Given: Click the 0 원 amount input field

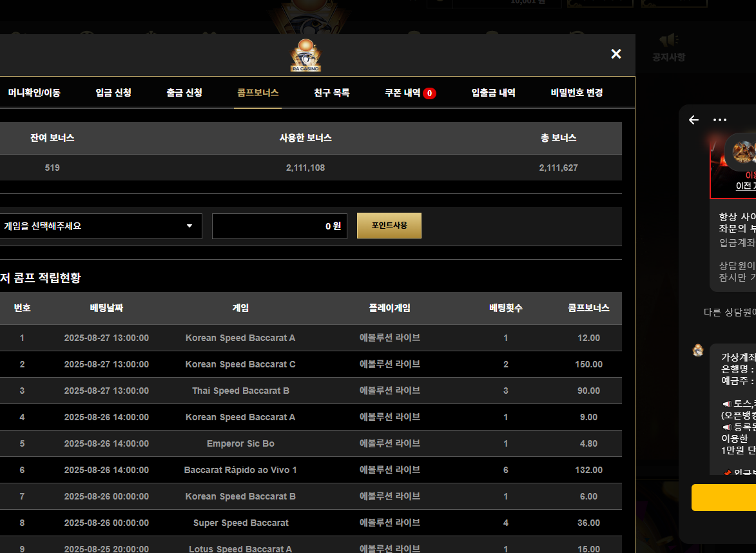Looking at the screenshot, I should tap(280, 226).
